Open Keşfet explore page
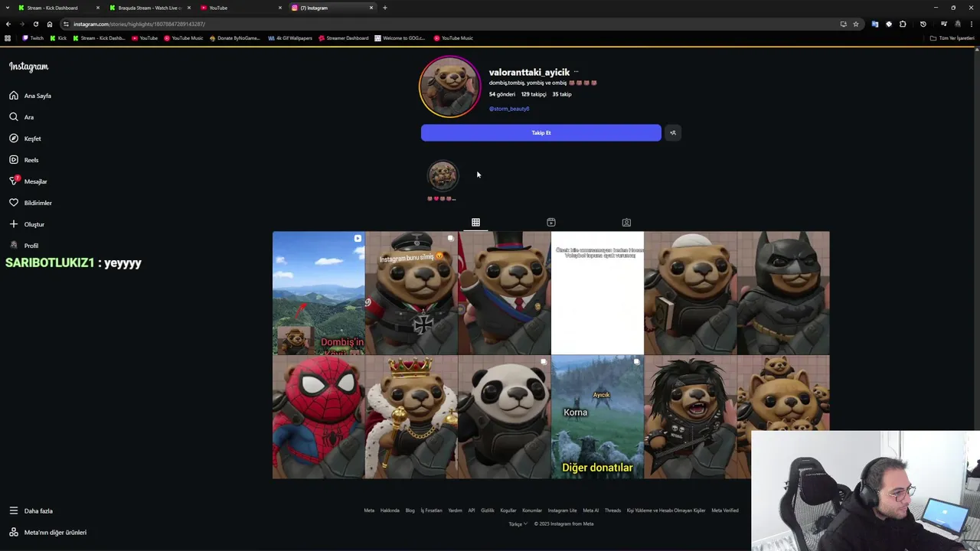This screenshot has height=551, width=980. click(25, 139)
